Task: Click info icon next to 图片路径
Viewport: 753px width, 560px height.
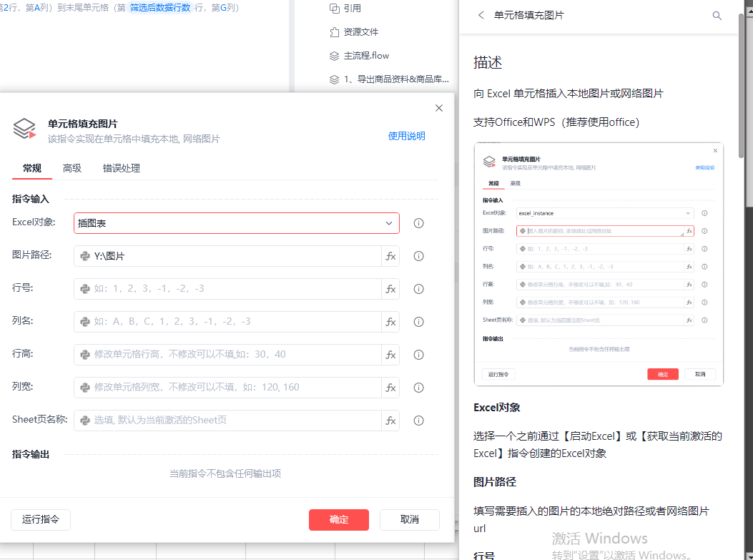Action: tap(419, 256)
